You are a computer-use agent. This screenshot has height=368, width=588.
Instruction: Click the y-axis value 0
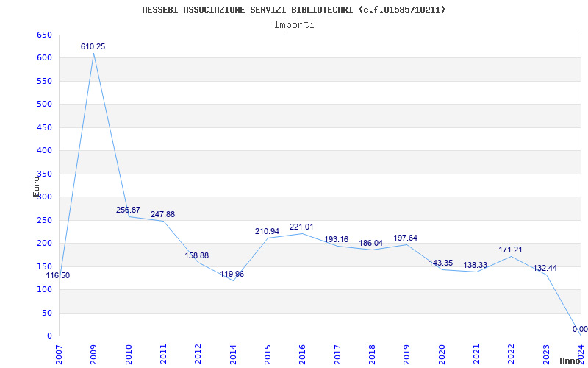tap(49, 336)
